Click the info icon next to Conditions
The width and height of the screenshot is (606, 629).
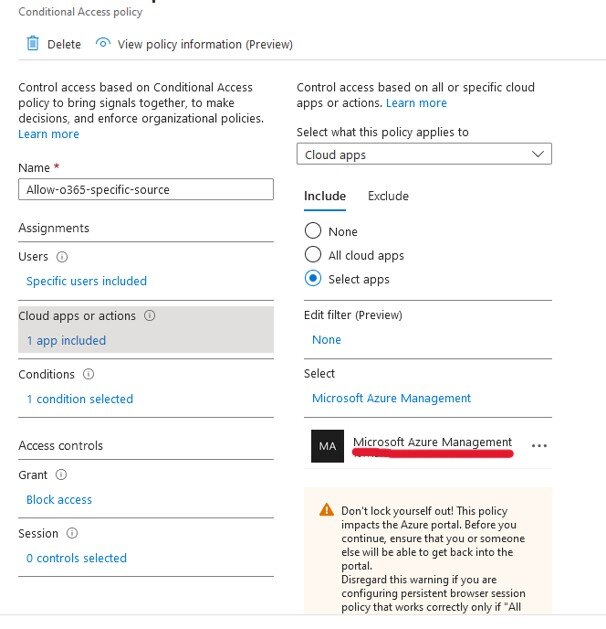(88, 375)
